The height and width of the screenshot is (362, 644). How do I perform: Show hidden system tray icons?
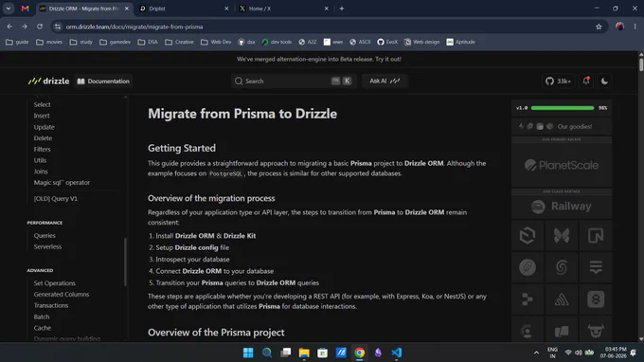536,353
